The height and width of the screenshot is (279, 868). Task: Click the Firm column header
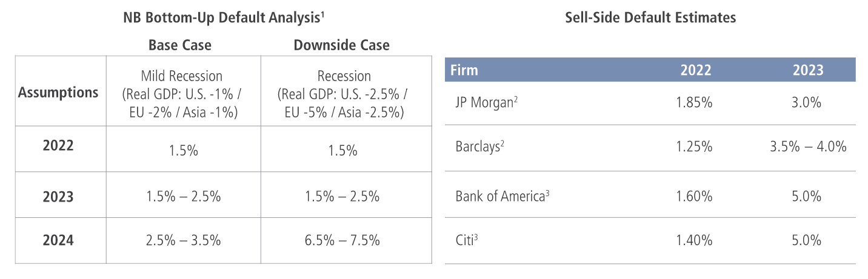[464, 70]
